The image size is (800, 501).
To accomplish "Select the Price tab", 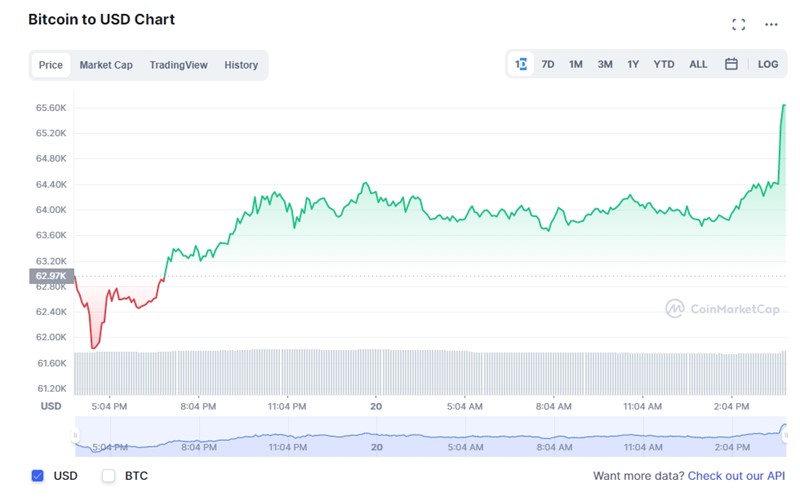I will pos(50,65).
